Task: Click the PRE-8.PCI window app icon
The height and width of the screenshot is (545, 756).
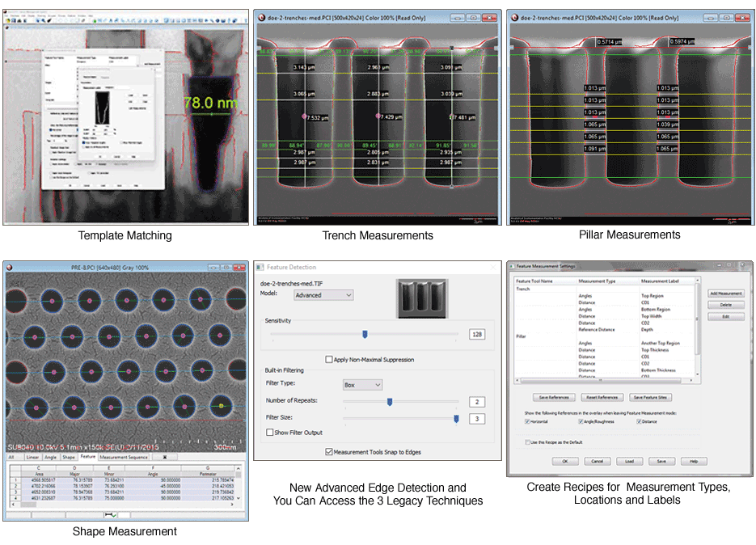Action: (10, 267)
